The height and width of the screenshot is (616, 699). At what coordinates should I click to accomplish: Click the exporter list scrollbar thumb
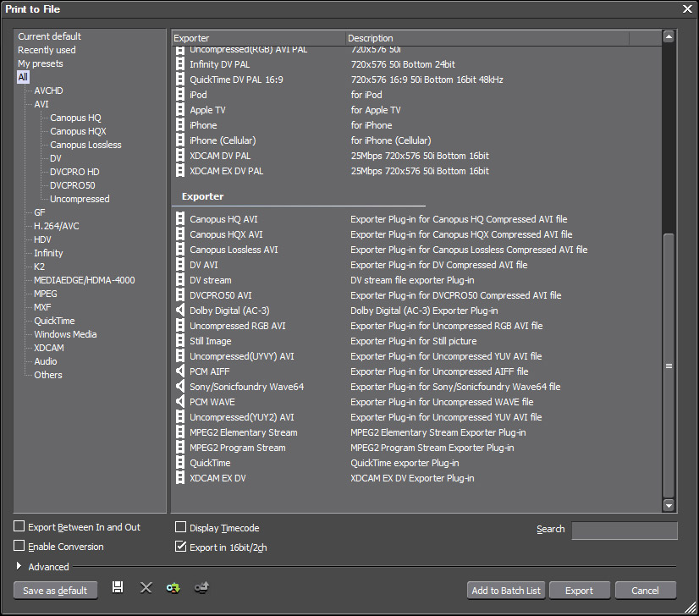[x=669, y=366]
